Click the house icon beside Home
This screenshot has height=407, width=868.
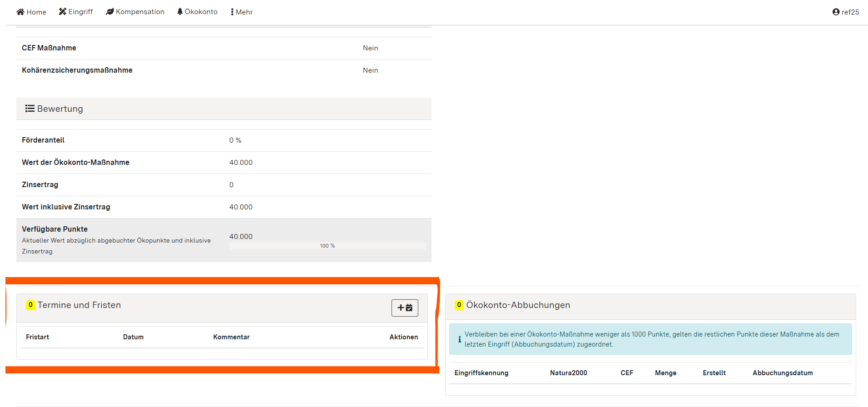[x=20, y=12]
